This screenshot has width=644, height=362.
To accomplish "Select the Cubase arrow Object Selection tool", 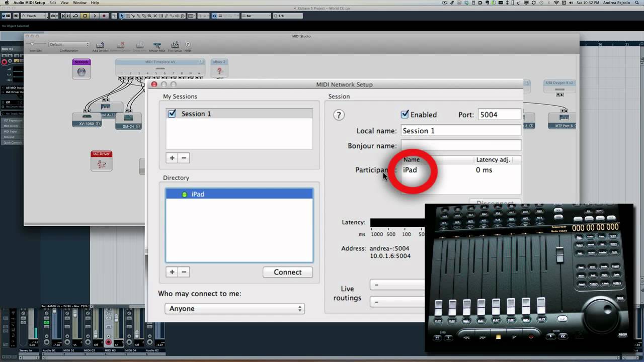I will (x=122, y=16).
